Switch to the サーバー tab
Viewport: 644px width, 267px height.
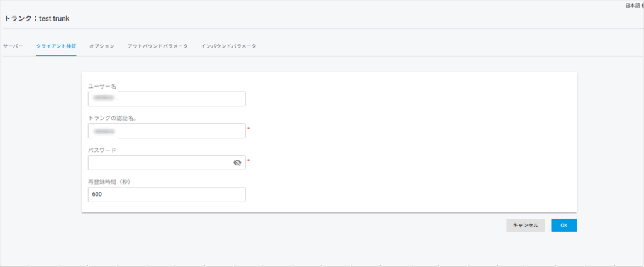[x=13, y=46]
